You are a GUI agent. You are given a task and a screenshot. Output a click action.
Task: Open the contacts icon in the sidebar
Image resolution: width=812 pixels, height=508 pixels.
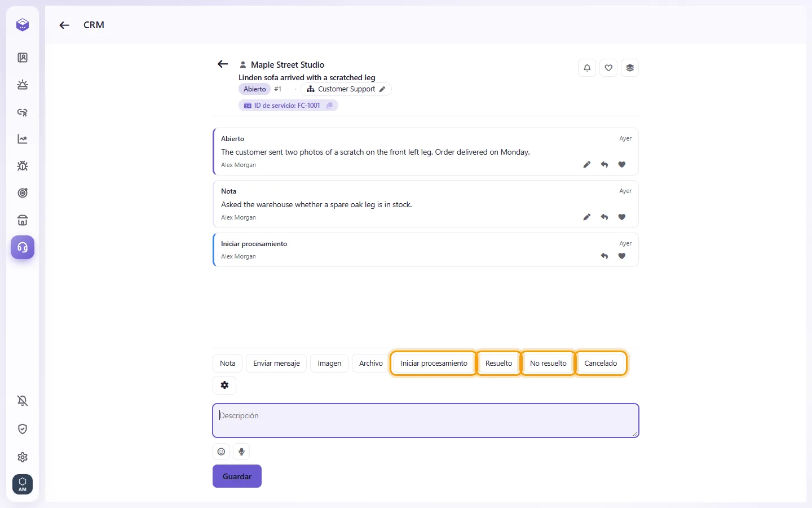23,58
